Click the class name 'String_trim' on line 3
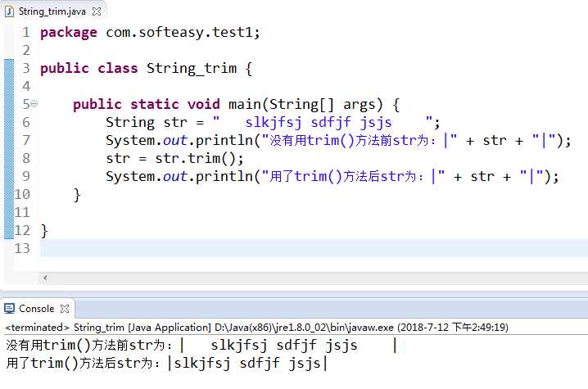The height and width of the screenshot is (389, 588). pos(192,68)
